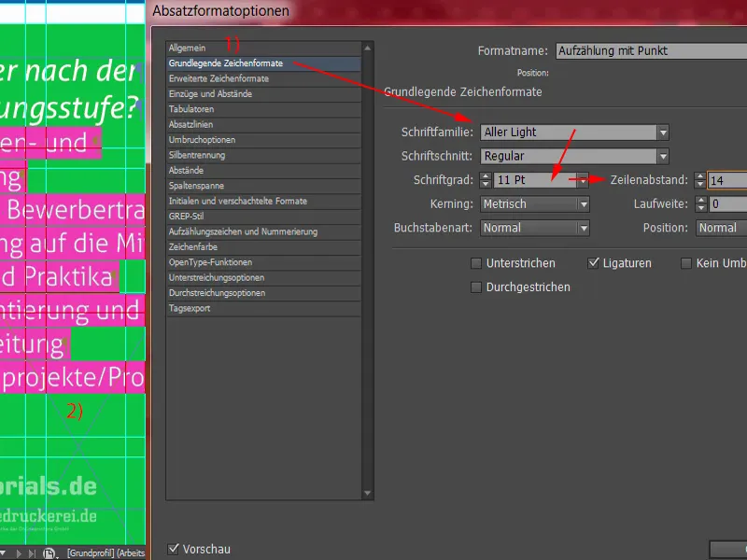Click the Laufweite value field

(x=727, y=204)
